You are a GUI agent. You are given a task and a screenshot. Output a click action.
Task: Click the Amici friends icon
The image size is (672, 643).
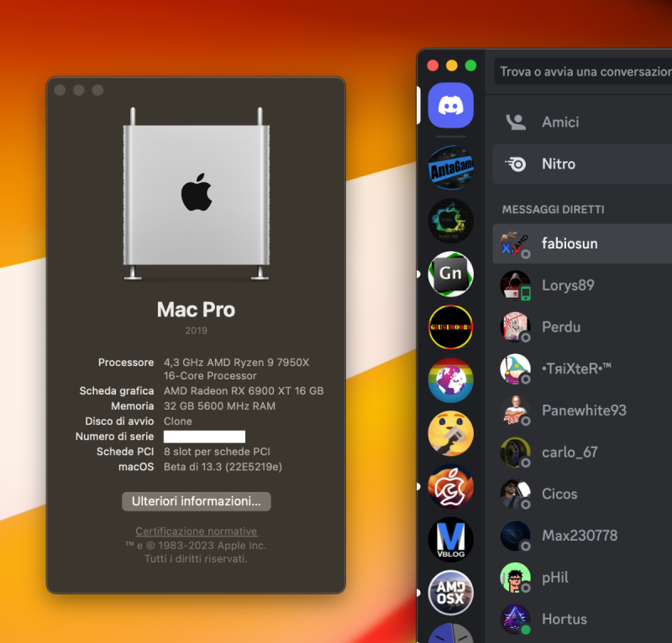pos(516,122)
